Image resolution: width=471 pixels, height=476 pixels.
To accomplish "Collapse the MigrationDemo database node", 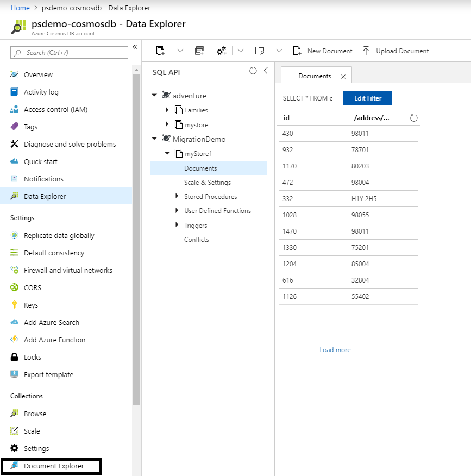I will pos(154,139).
